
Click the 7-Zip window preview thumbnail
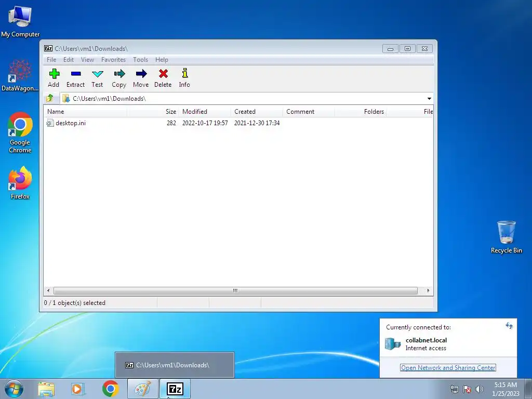pos(175,365)
